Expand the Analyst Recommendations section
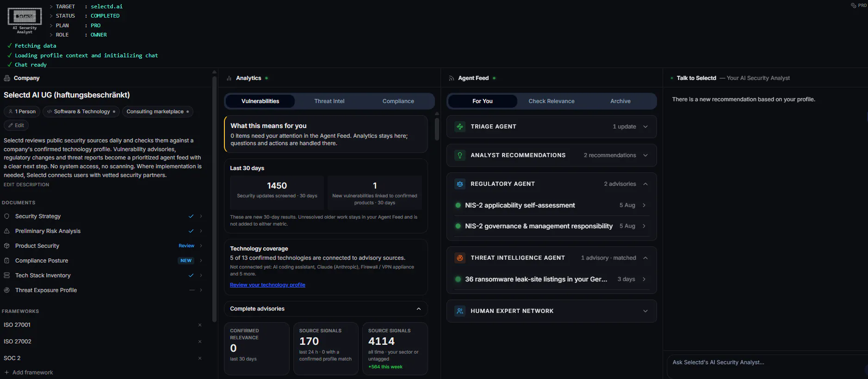The width and height of the screenshot is (868, 379). (645, 155)
